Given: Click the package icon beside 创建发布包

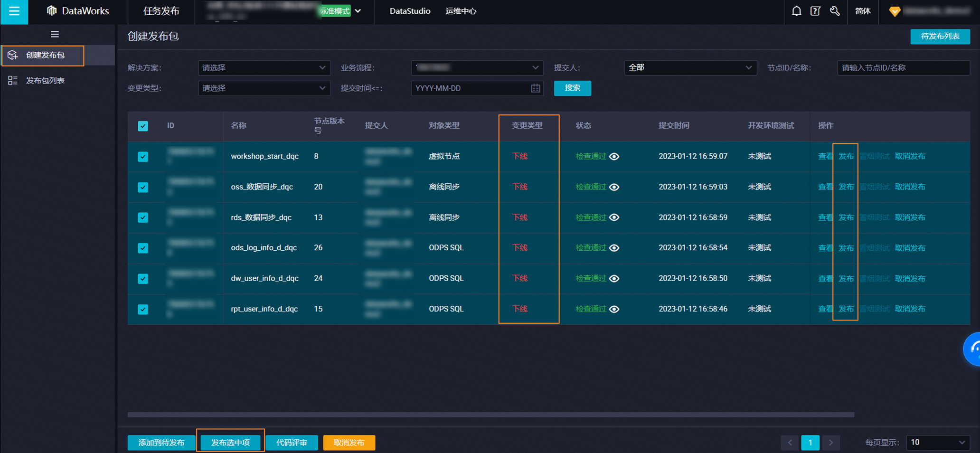Looking at the screenshot, I should coord(13,55).
